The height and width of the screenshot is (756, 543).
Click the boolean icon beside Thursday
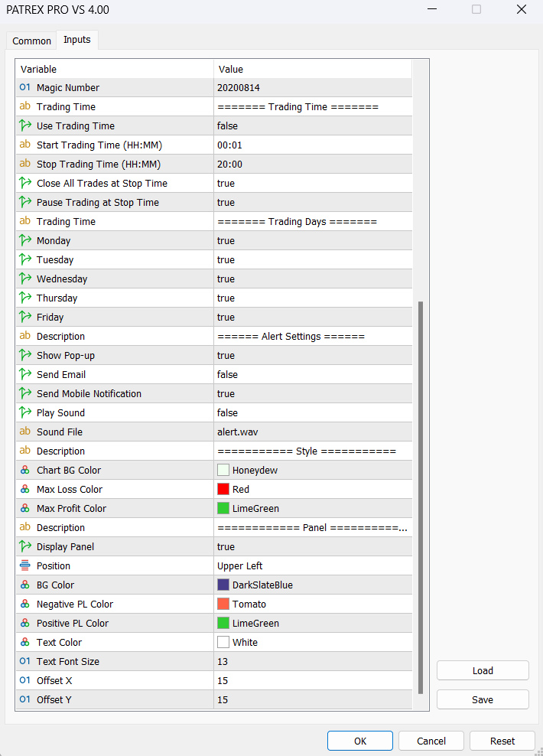(25, 298)
